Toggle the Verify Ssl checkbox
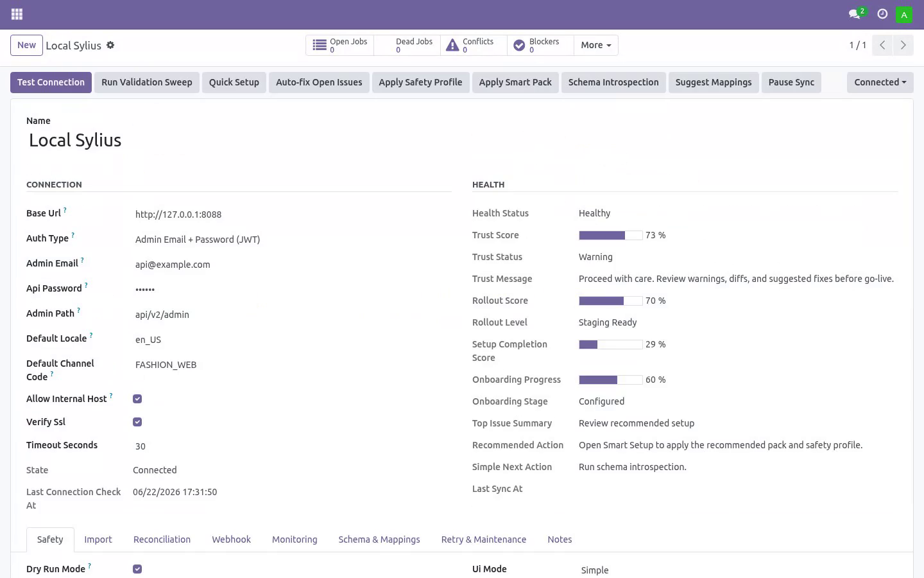924x578 pixels. (x=137, y=422)
